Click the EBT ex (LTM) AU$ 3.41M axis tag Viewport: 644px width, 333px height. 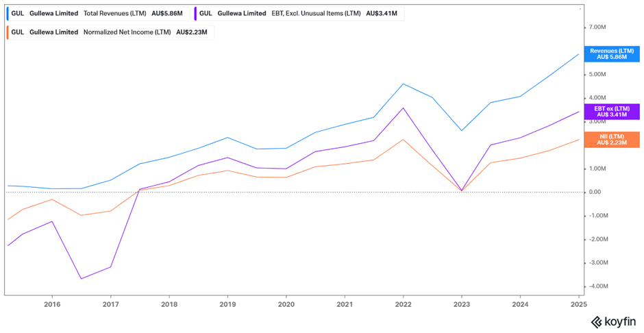point(612,111)
